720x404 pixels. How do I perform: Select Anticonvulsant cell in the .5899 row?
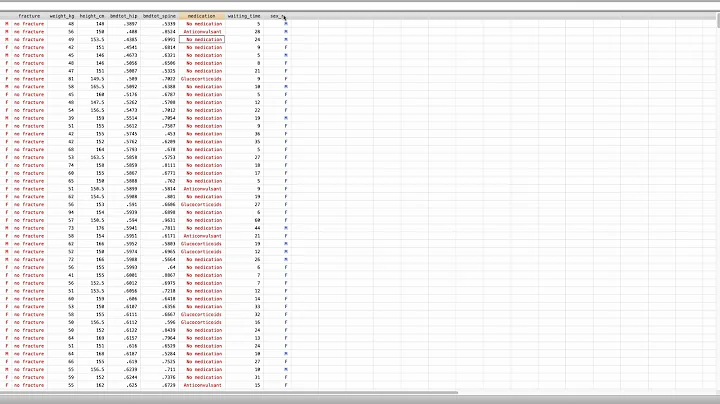pos(202,189)
